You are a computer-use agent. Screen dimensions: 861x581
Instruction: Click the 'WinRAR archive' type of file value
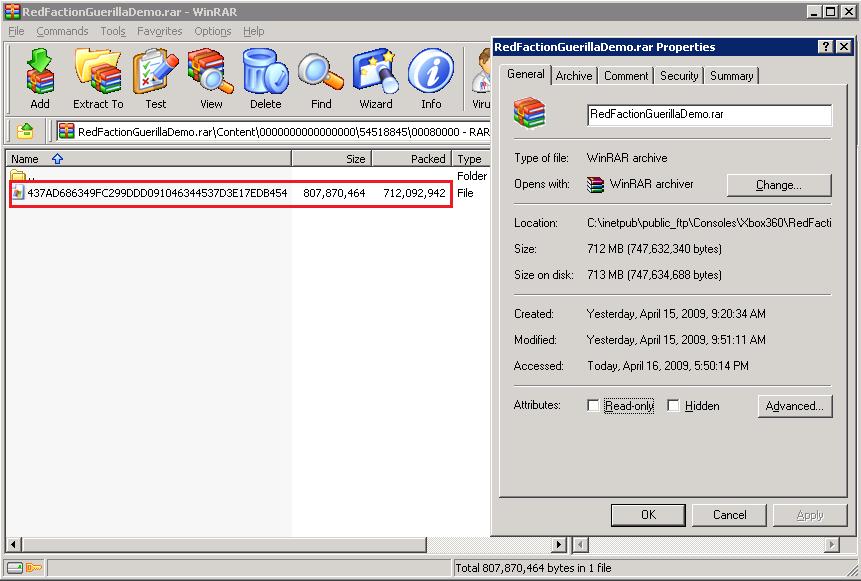[x=627, y=158]
